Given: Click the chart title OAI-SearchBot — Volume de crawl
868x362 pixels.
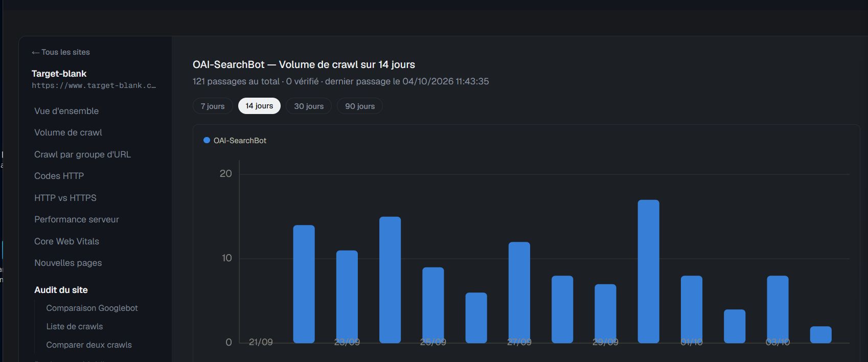Looking at the screenshot, I should [304, 65].
